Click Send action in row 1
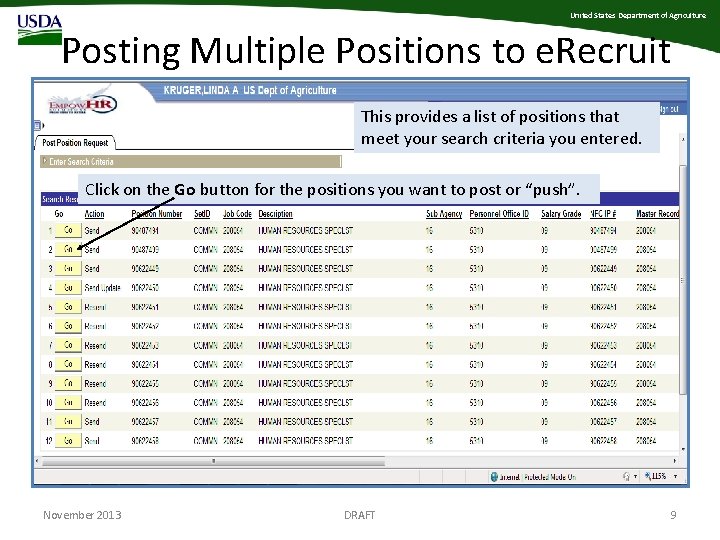Screen dimensions: 720x540 pos(92,231)
